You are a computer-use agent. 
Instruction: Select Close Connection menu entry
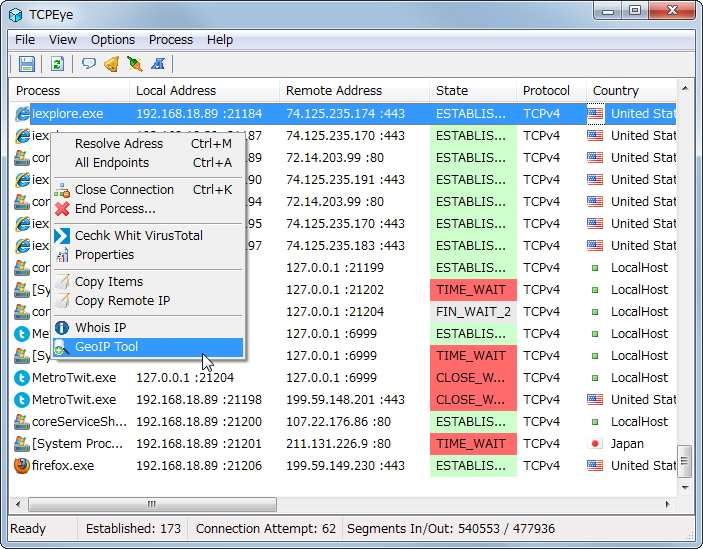[148, 190]
